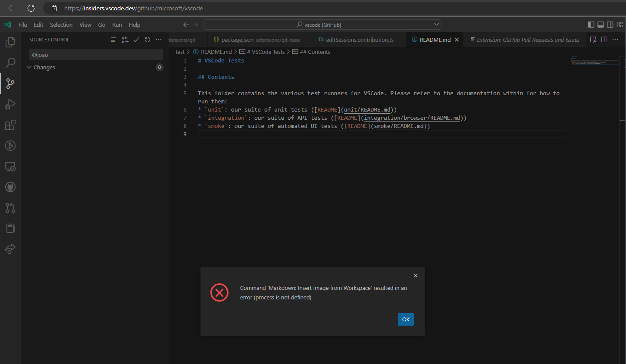Open the command center dropdown arrow

pos(436,24)
